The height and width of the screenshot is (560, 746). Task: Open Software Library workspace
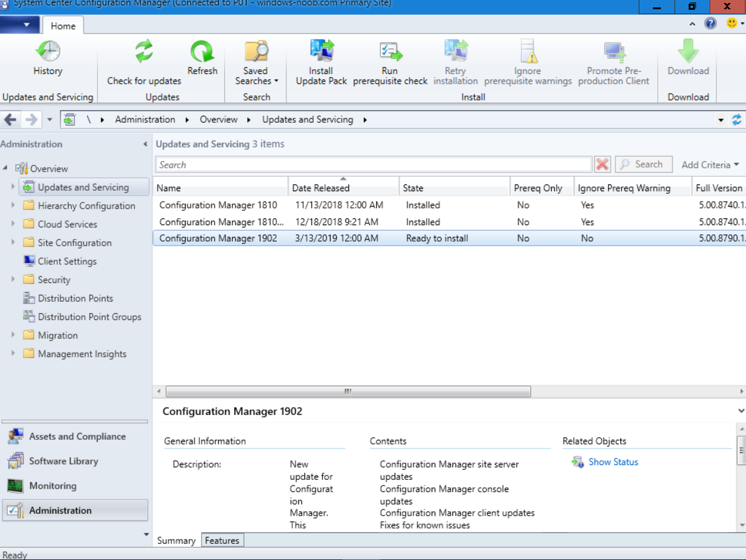pyautogui.click(x=75, y=461)
